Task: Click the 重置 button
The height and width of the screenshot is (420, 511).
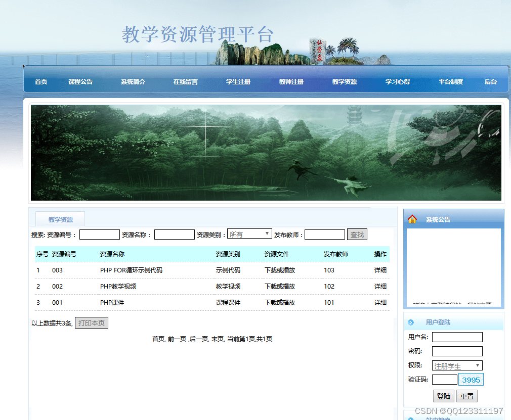Action: click(466, 396)
